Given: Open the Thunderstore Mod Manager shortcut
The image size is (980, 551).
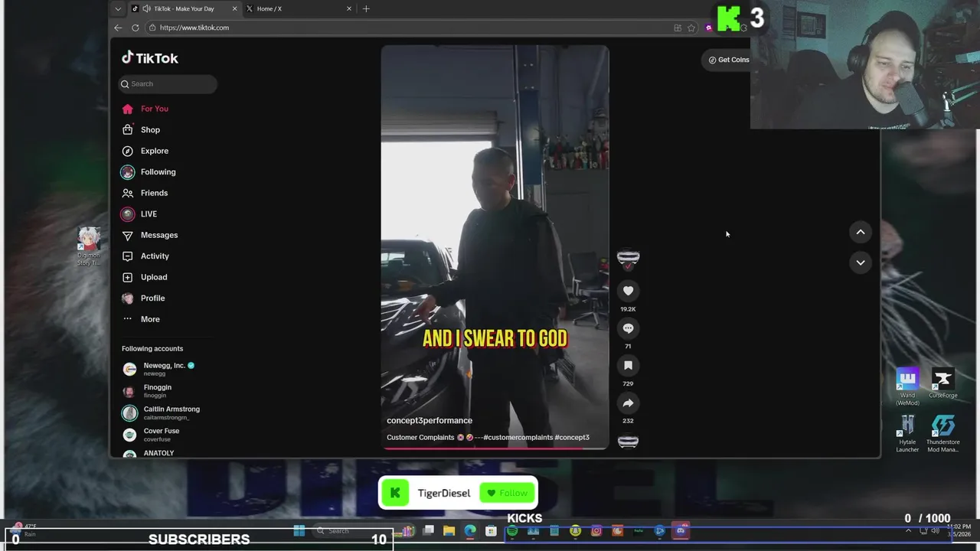Looking at the screenshot, I should [943, 434].
